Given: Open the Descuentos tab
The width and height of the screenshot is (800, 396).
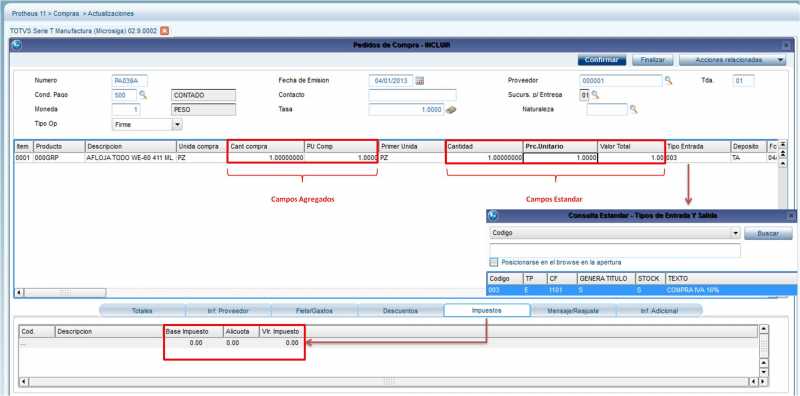Looking at the screenshot, I should pyautogui.click(x=401, y=310).
